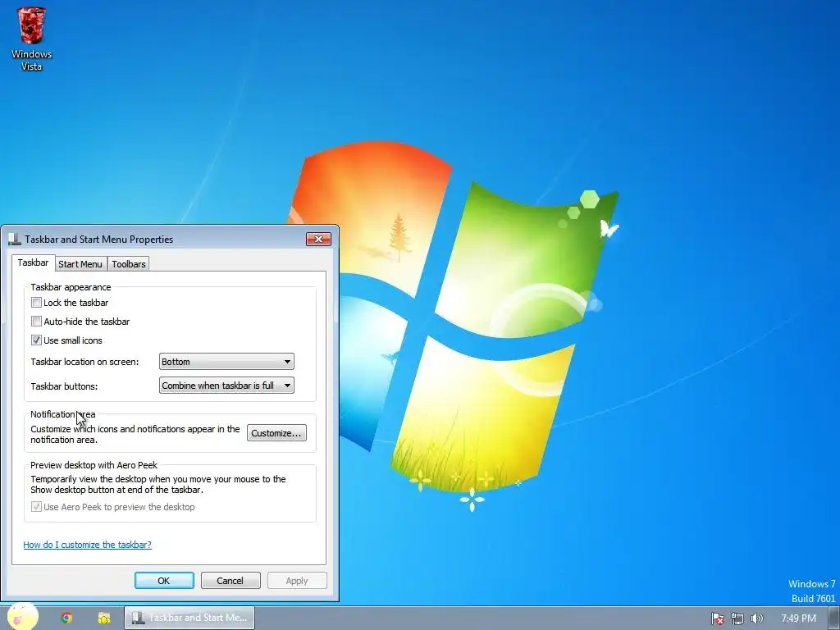Click the Taskbar and Start Me... taskbar button

tap(189, 618)
